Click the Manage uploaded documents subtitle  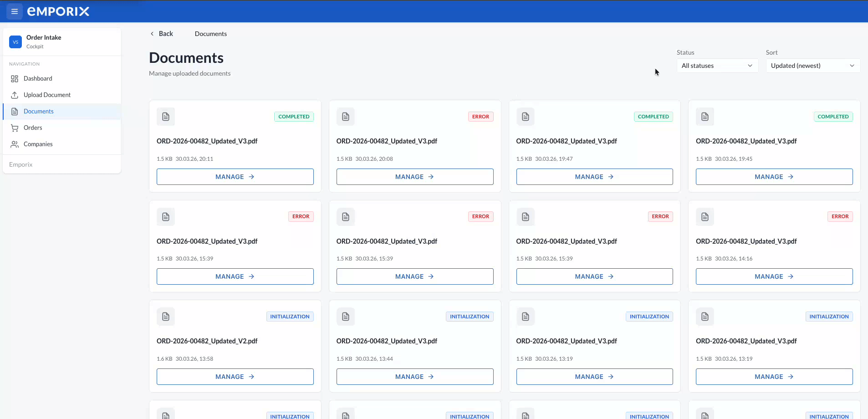tap(190, 73)
